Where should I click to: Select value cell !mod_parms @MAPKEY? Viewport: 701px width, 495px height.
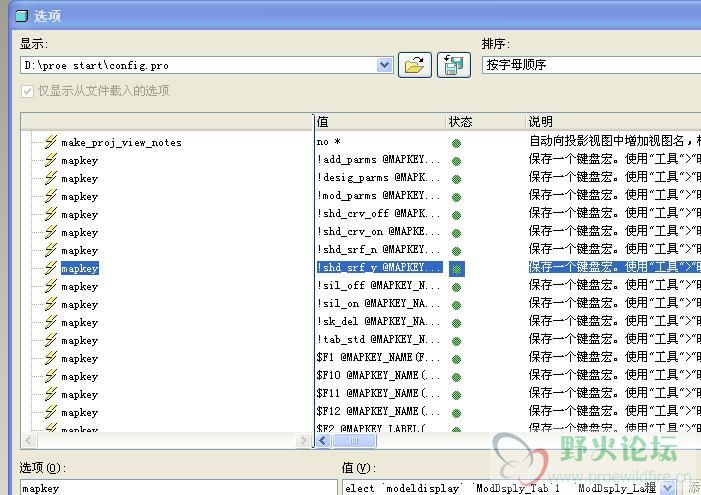tap(378, 195)
